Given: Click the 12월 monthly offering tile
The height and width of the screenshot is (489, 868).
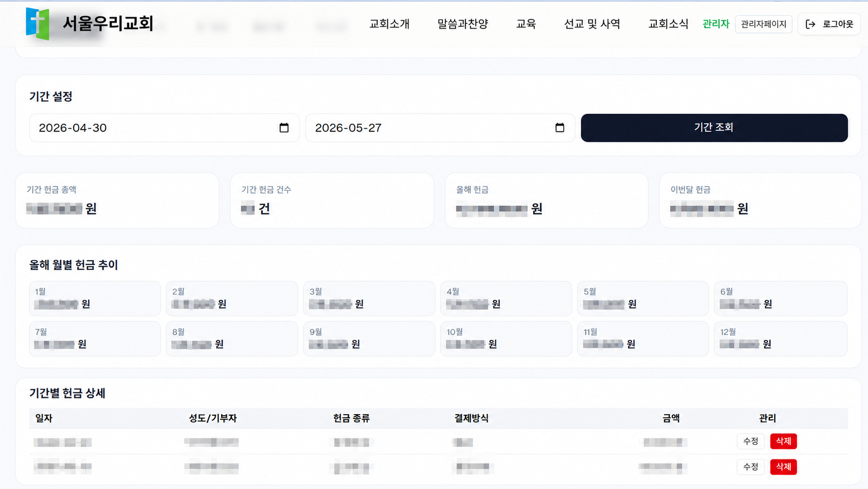Looking at the screenshot, I should pos(781,339).
